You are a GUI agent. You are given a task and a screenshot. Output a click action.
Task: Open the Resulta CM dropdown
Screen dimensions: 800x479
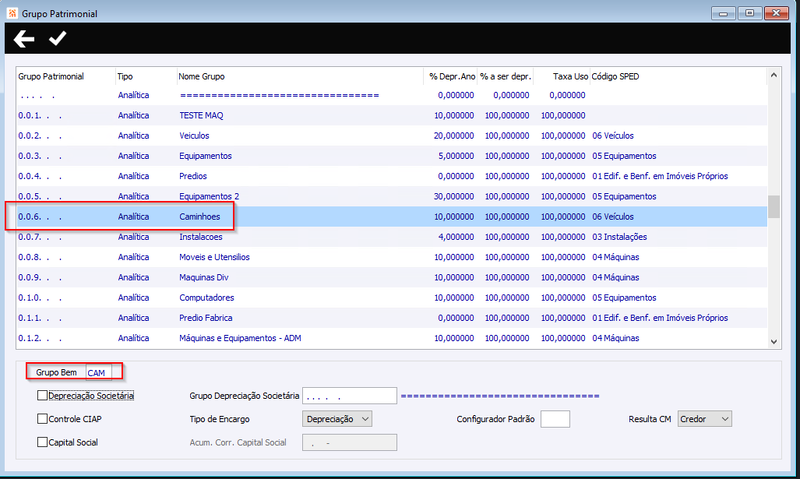[x=704, y=419]
